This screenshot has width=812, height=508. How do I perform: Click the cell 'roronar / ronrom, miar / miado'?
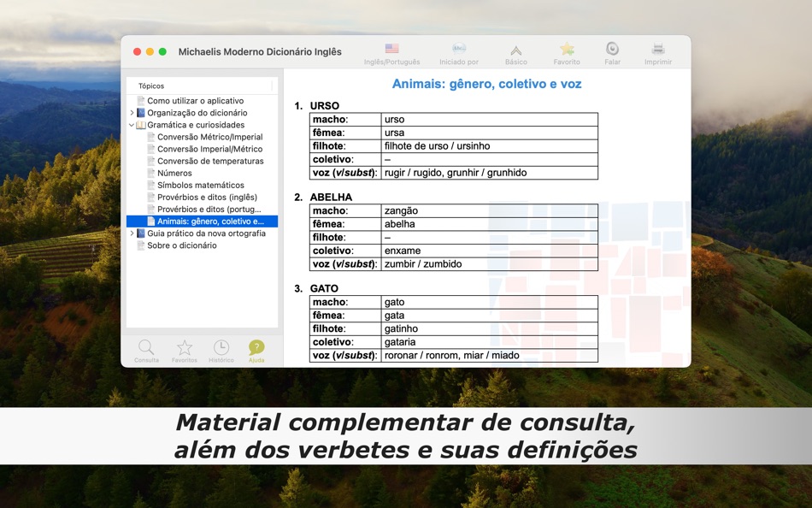pos(490,355)
